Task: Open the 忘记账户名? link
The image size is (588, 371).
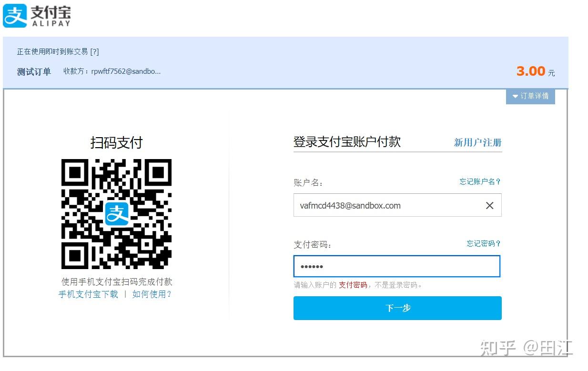Action: tap(480, 181)
